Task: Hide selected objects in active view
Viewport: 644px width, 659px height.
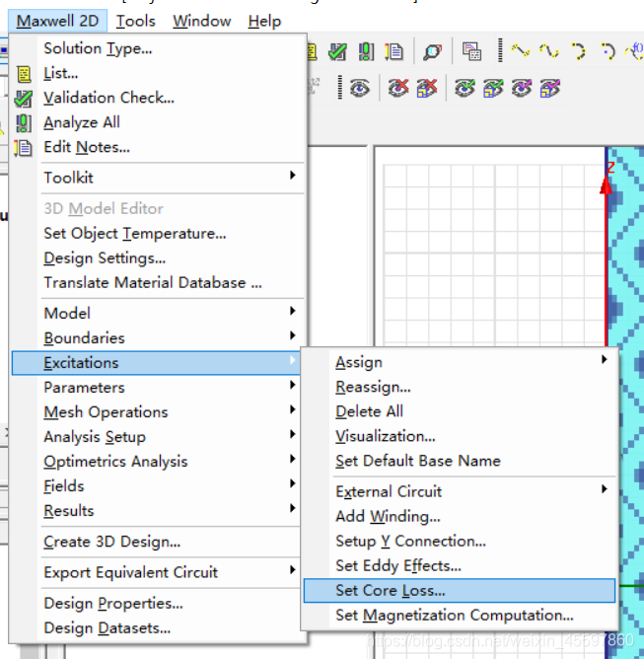Action: click(427, 88)
